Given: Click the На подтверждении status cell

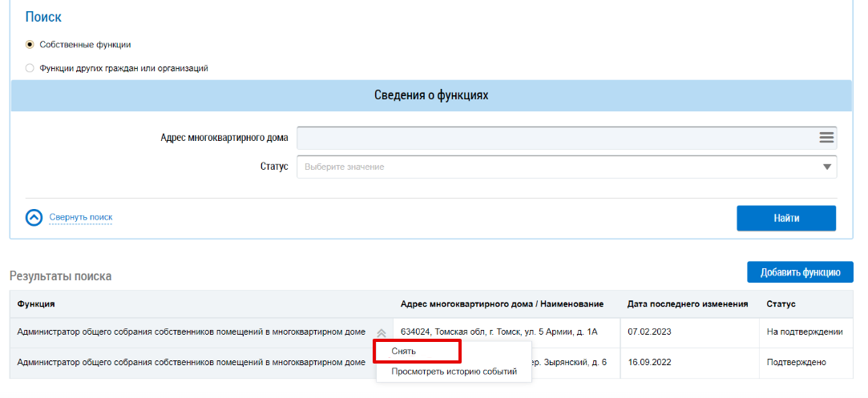Looking at the screenshot, I should pos(804,332).
